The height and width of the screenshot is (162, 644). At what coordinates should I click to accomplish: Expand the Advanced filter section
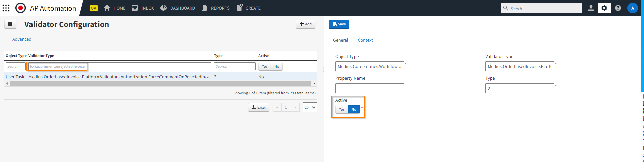coord(22,39)
